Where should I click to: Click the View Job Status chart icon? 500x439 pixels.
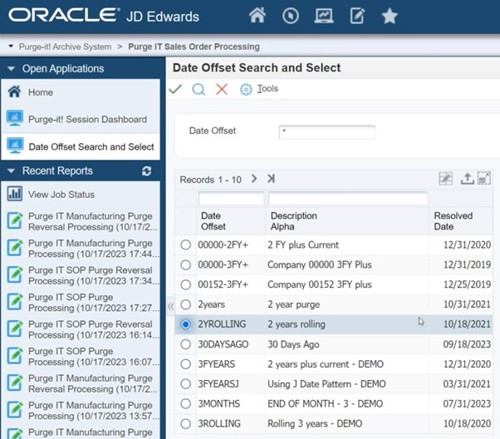click(15, 194)
